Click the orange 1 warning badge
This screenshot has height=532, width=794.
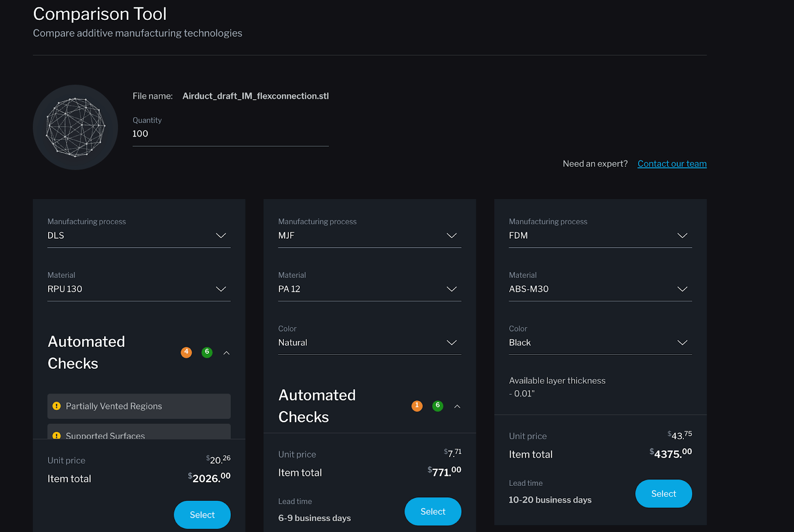417,406
